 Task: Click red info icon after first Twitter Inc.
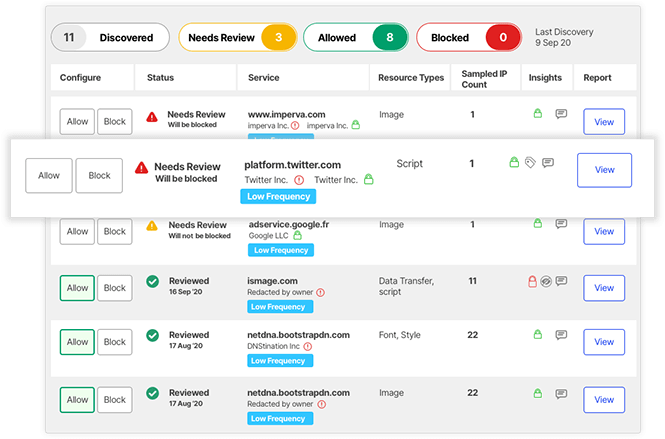click(x=299, y=180)
